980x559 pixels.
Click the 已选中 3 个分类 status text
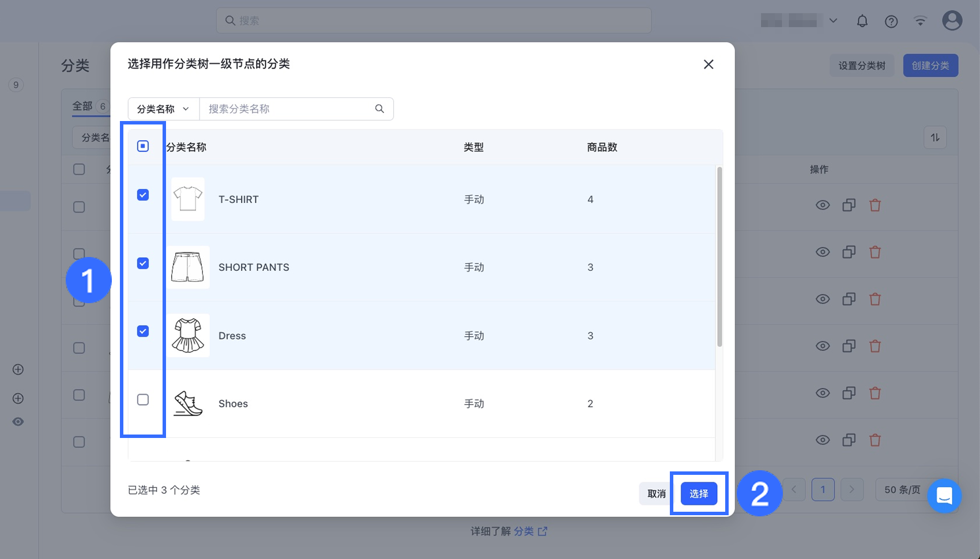click(164, 490)
